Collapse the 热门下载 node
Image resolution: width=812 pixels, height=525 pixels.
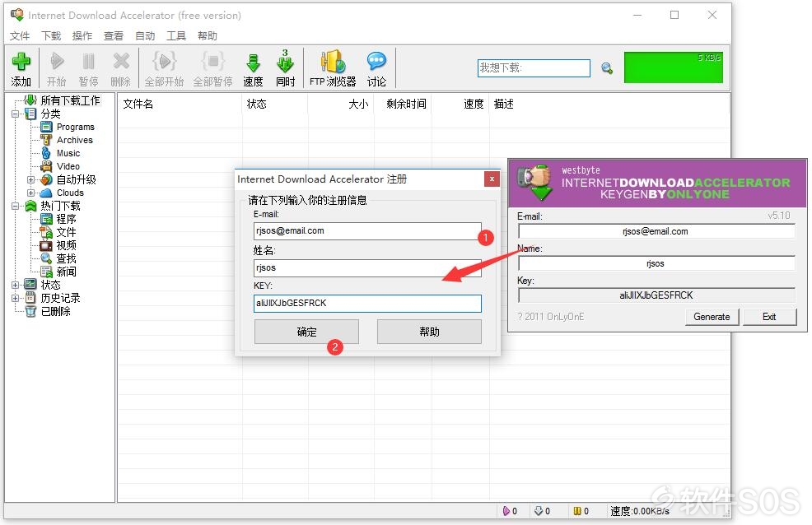click(x=15, y=206)
